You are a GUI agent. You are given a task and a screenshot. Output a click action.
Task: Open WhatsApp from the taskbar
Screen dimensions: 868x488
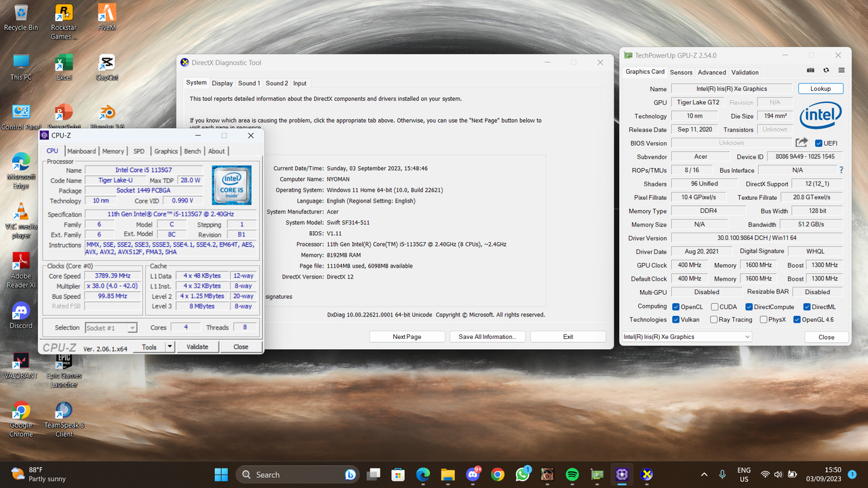(x=522, y=474)
